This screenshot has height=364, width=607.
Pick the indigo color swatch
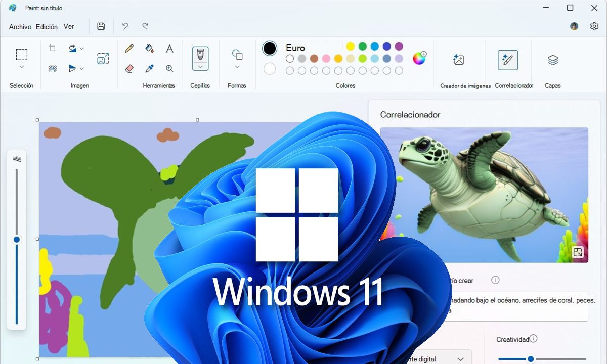(x=387, y=47)
